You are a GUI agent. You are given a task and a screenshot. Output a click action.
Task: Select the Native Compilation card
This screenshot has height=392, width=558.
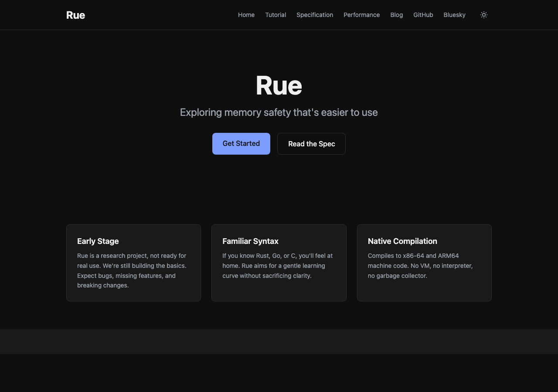click(x=424, y=262)
